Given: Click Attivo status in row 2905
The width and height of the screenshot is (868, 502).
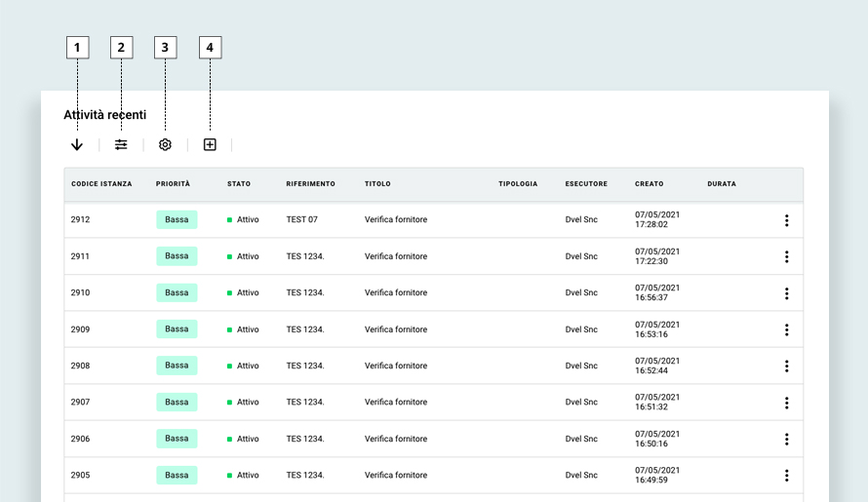Looking at the screenshot, I should 243,476.
